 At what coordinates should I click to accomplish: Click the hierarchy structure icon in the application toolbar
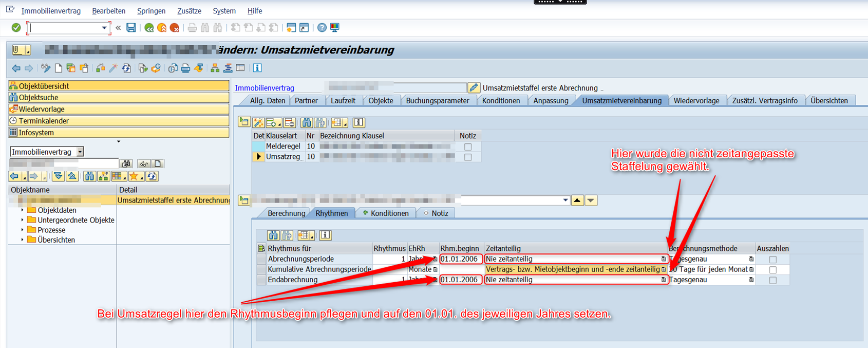coord(215,68)
